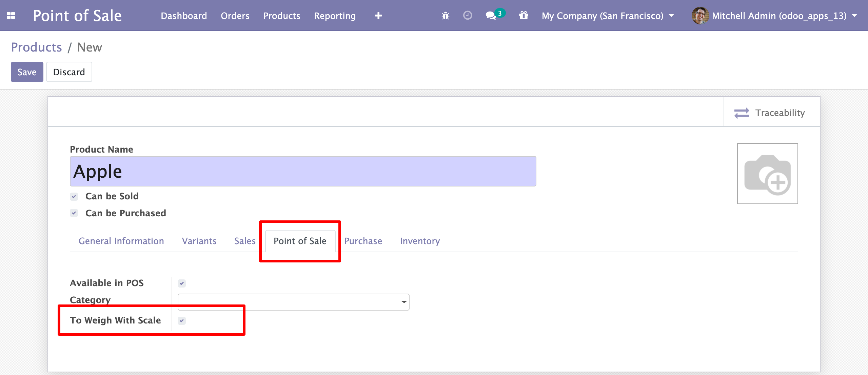Uncheck the Can be Sold checkbox

(74, 196)
